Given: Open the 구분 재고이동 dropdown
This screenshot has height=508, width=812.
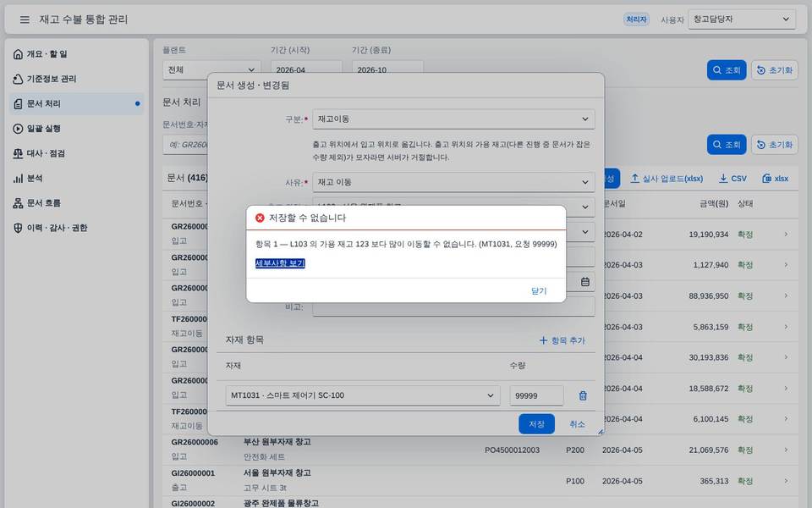Looking at the screenshot, I should pyautogui.click(x=453, y=119).
